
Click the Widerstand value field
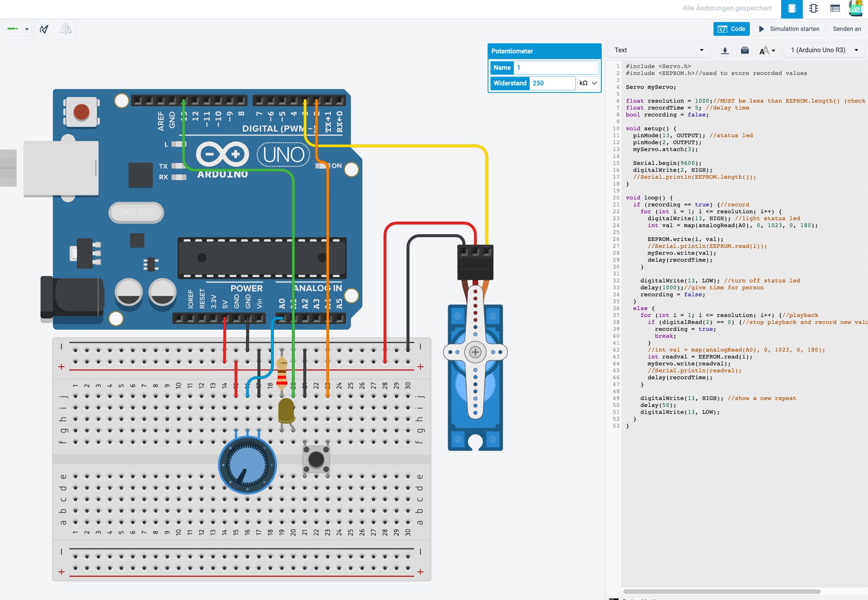(552, 83)
